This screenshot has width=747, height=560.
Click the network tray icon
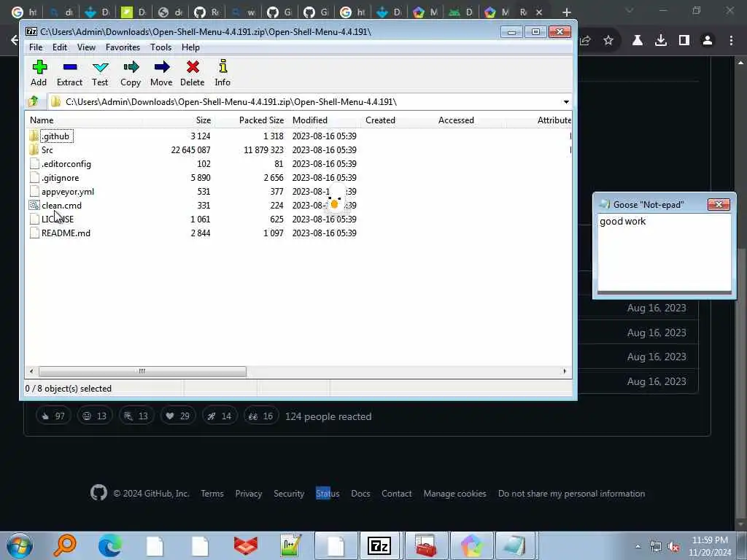[x=656, y=547]
